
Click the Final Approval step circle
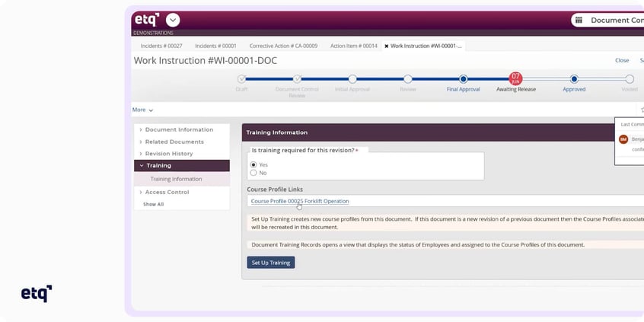pos(464,79)
